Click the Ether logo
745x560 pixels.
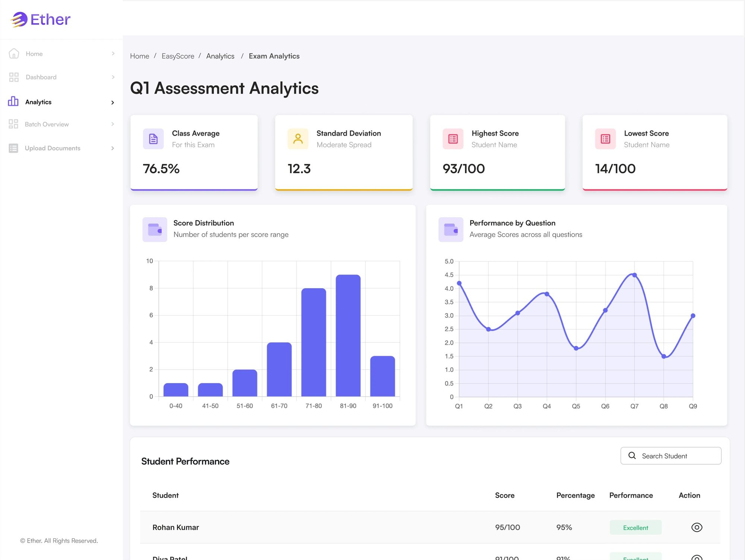pyautogui.click(x=40, y=19)
